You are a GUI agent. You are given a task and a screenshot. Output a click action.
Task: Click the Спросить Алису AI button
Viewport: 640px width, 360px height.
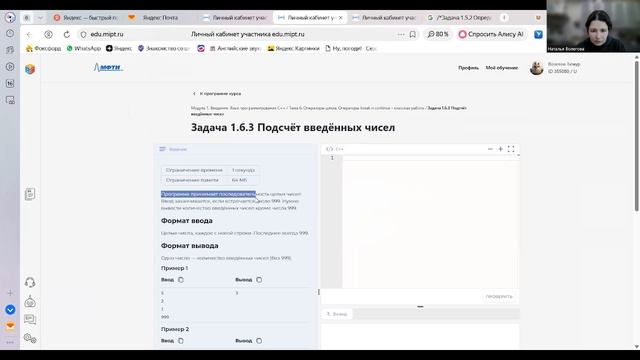tap(491, 34)
